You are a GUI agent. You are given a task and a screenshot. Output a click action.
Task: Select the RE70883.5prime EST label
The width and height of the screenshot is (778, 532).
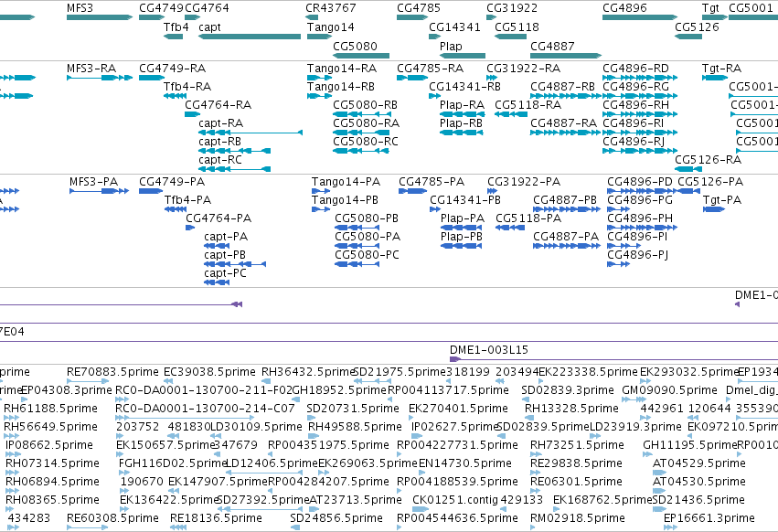pyautogui.click(x=112, y=372)
